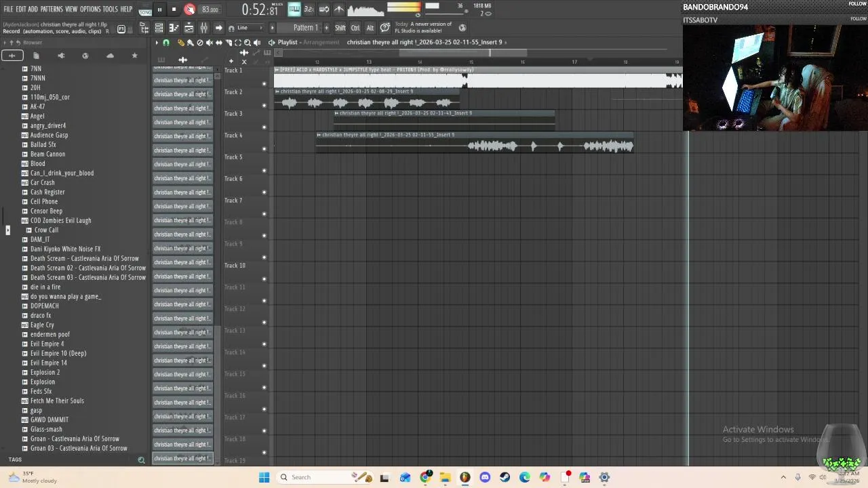The width and height of the screenshot is (868, 488).
Task: Select Beam Cannon sample in browser
Action: 47,155
